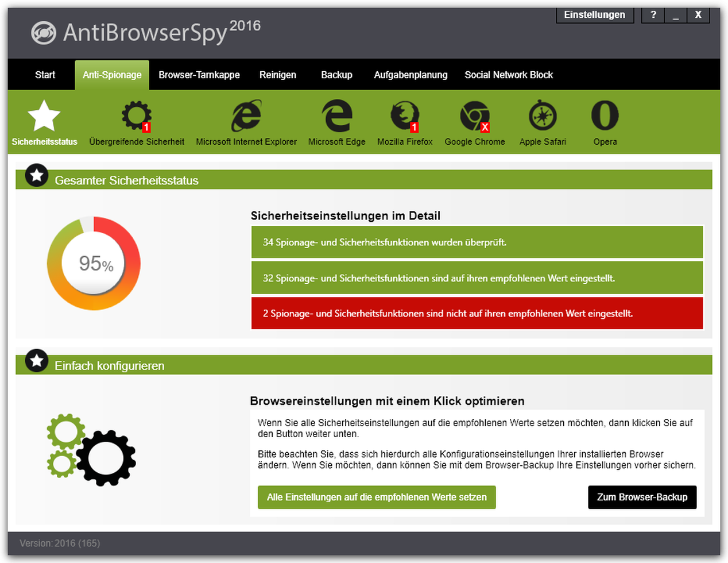Close the AntiBrowserSpy window
Screen dimensions: 728x563
[x=698, y=15]
